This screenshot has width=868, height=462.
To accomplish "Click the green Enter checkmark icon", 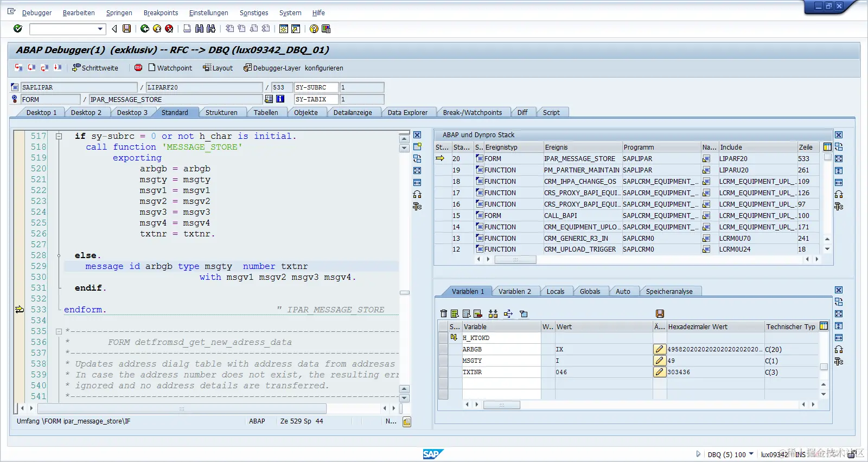I will point(18,29).
